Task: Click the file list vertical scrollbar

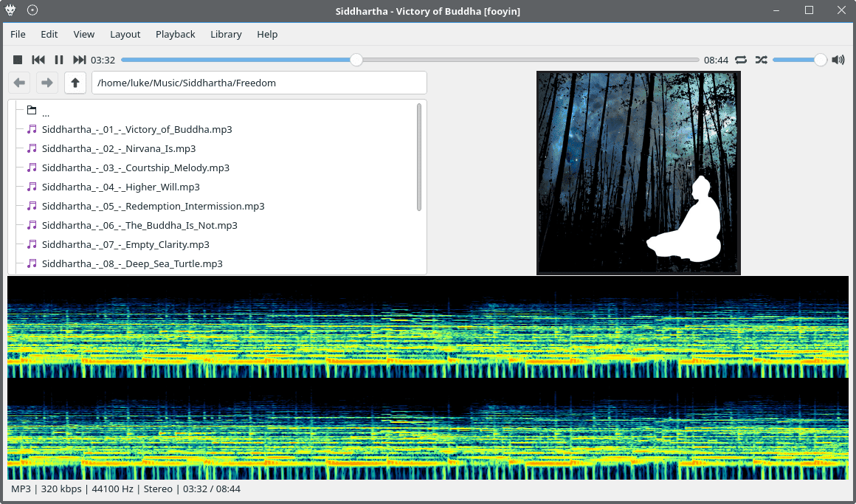Action: pos(419,157)
